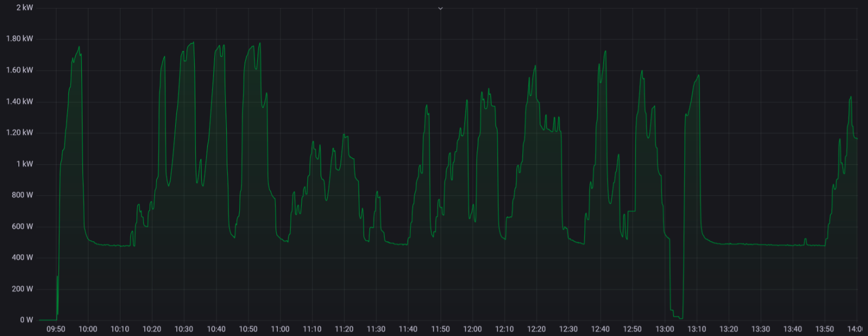
Task: Click the 13:00 time axis label
Action: click(x=665, y=329)
